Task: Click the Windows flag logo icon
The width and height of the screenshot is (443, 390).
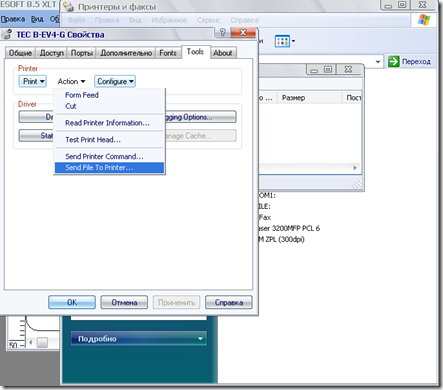Action: pos(424,20)
